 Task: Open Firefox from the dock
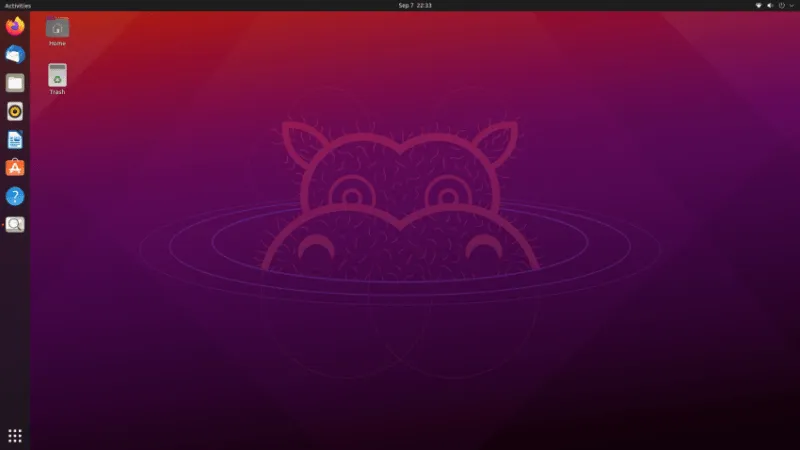[15, 26]
